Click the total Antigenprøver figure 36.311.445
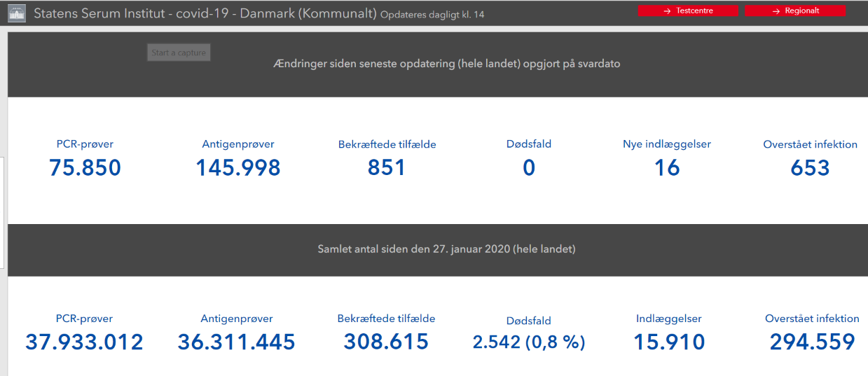This screenshot has height=376, width=868. [x=236, y=342]
